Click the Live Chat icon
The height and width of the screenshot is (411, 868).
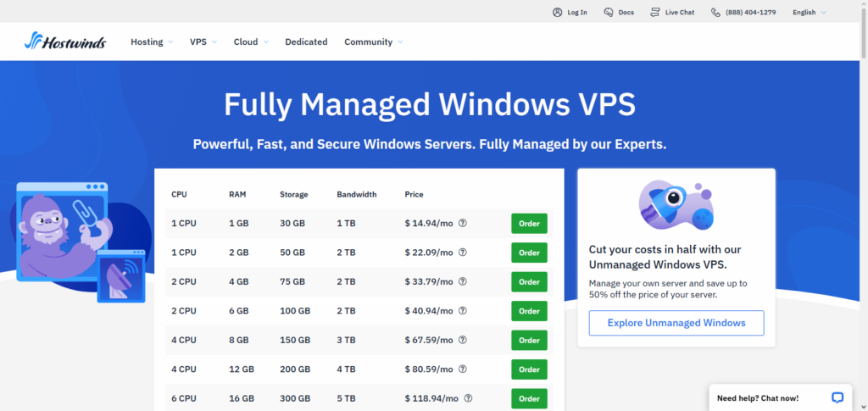(655, 12)
